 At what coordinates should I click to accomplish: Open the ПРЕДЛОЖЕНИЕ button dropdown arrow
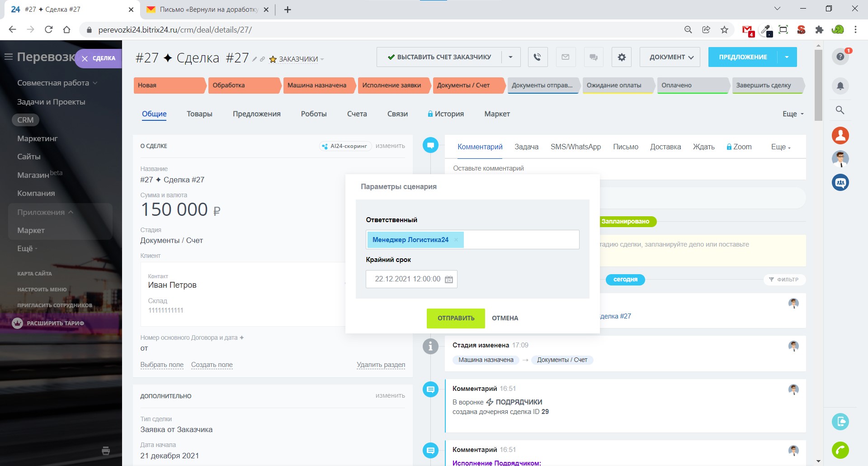point(787,57)
